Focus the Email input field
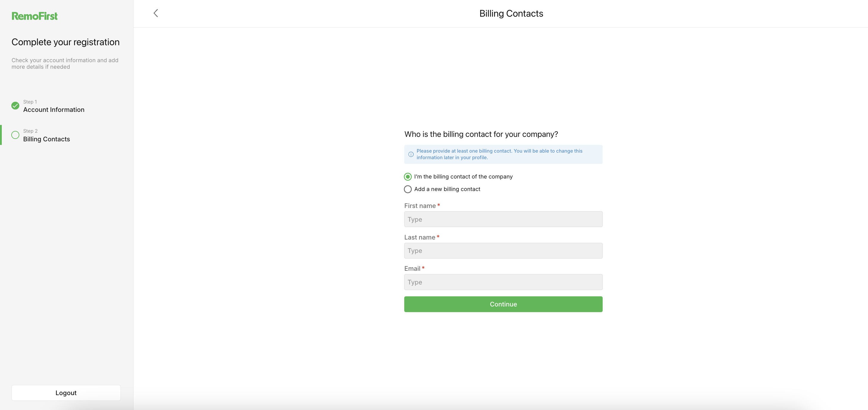The image size is (868, 410). 503,282
